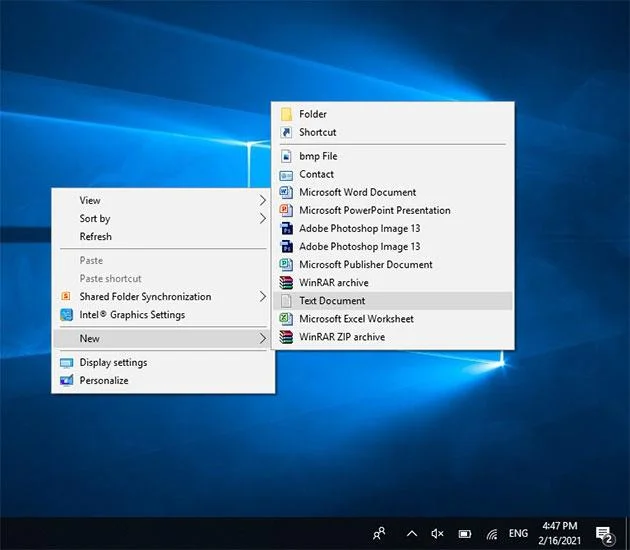Click the Intel Graphics Settings icon
Image resolution: width=630 pixels, height=550 pixels.
(x=66, y=315)
